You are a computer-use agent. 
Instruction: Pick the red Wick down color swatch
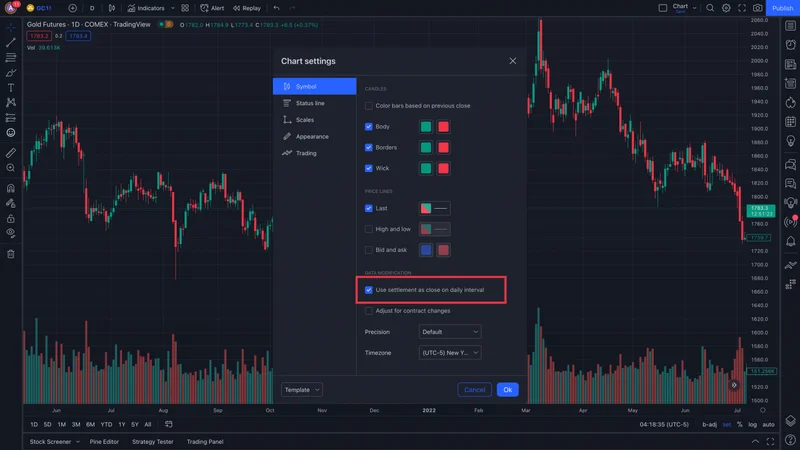click(x=443, y=168)
